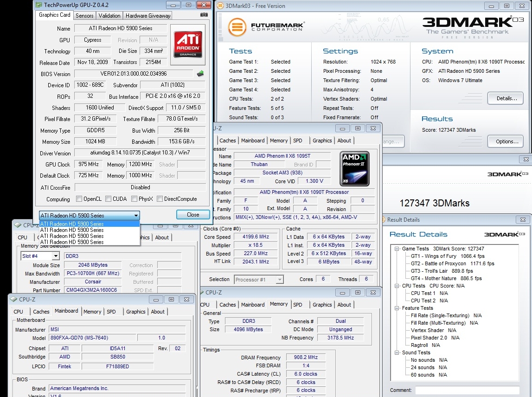Check the DirectCompute checkbox
532x397 pixels.
160,199
